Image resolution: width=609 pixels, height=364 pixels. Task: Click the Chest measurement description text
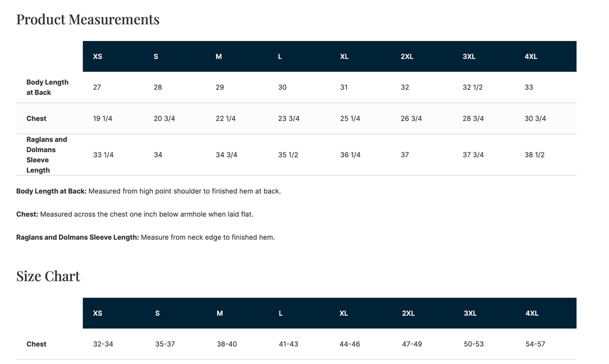click(135, 215)
